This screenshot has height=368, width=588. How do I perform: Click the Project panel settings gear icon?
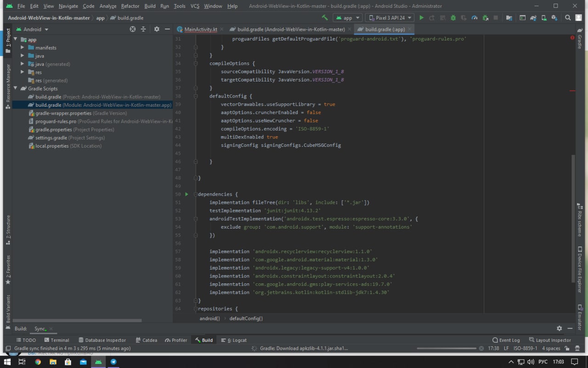pyautogui.click(x=157, y=29)
